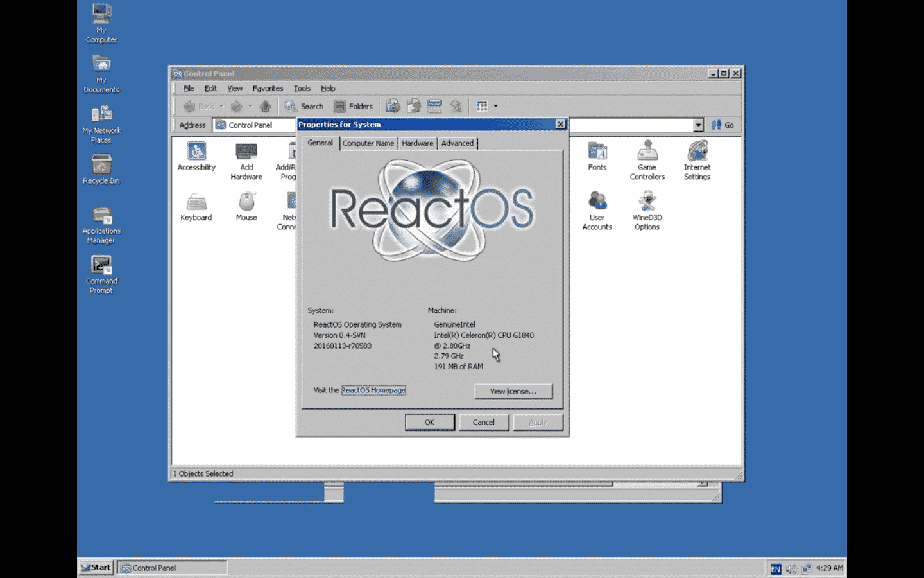Open the Fonts folder icon

597,157
